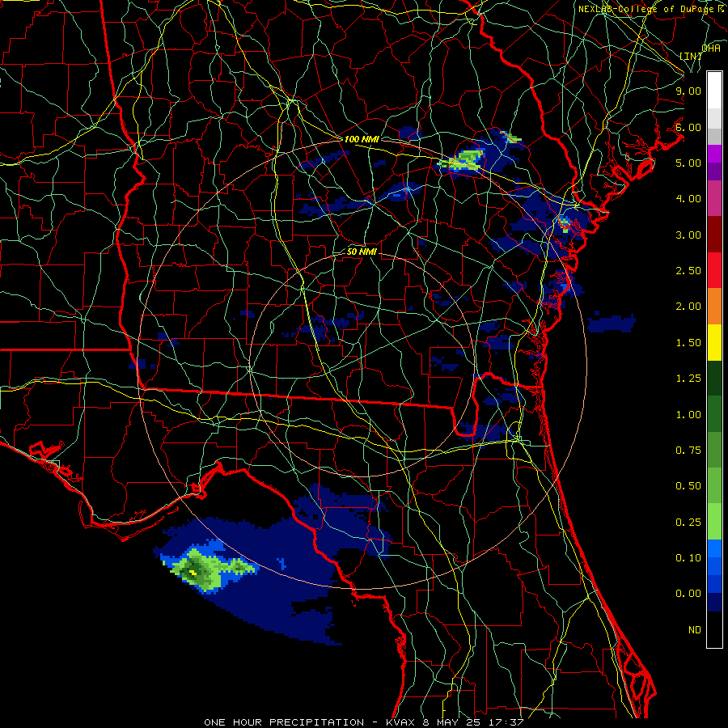728x728 pixels.
Task: Click the '0.25' legend value
Action: (x=688, y=523)
